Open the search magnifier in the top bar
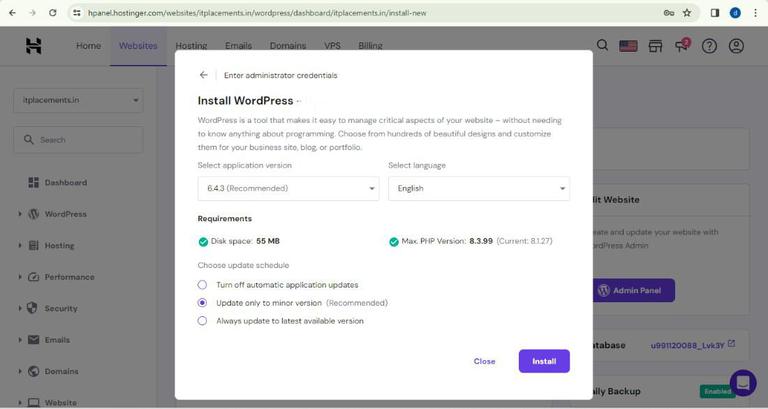 tap(602, 46)
